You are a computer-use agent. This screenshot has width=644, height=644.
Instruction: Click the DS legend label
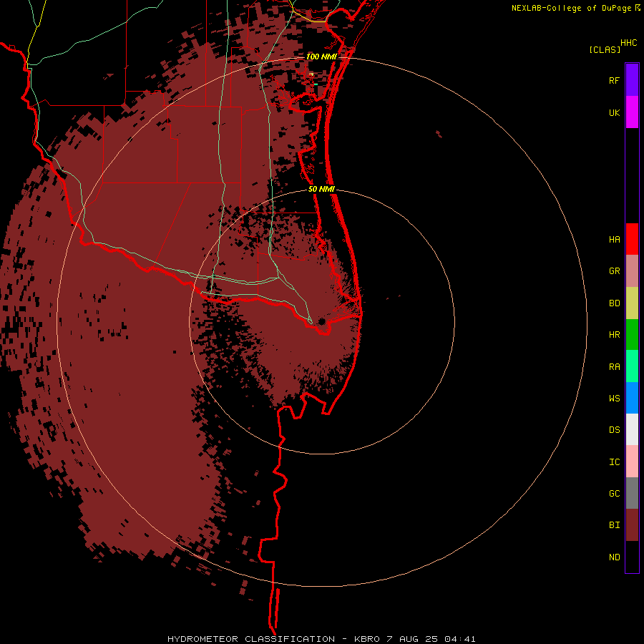pyautogui.click(x=614, y=430)
